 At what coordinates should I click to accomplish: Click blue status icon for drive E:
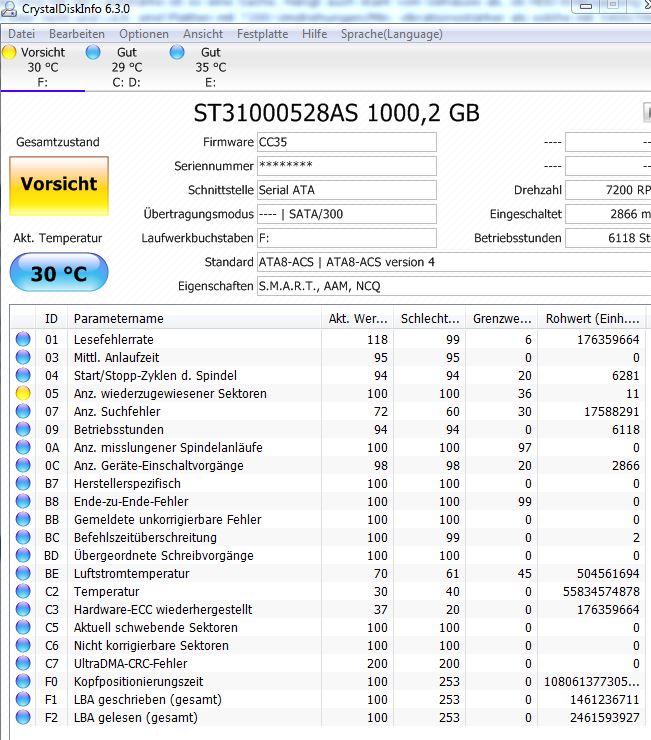pos(177,52)
